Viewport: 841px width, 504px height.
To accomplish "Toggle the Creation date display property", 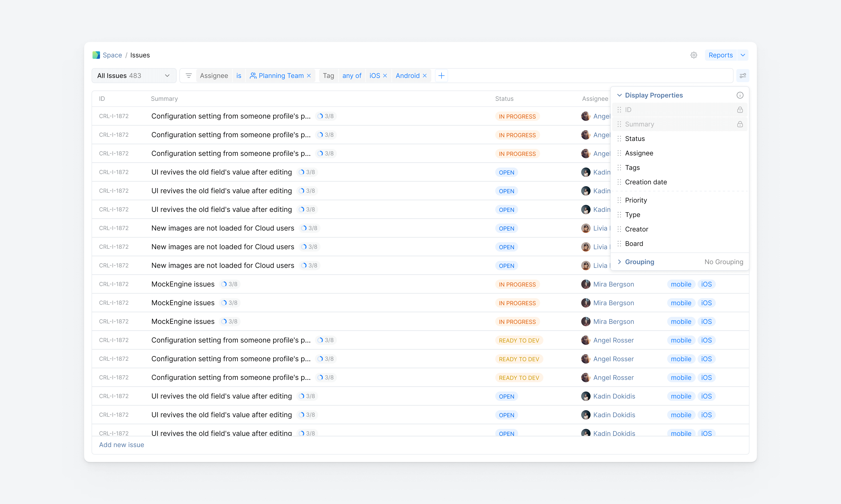I will (646, 182).
